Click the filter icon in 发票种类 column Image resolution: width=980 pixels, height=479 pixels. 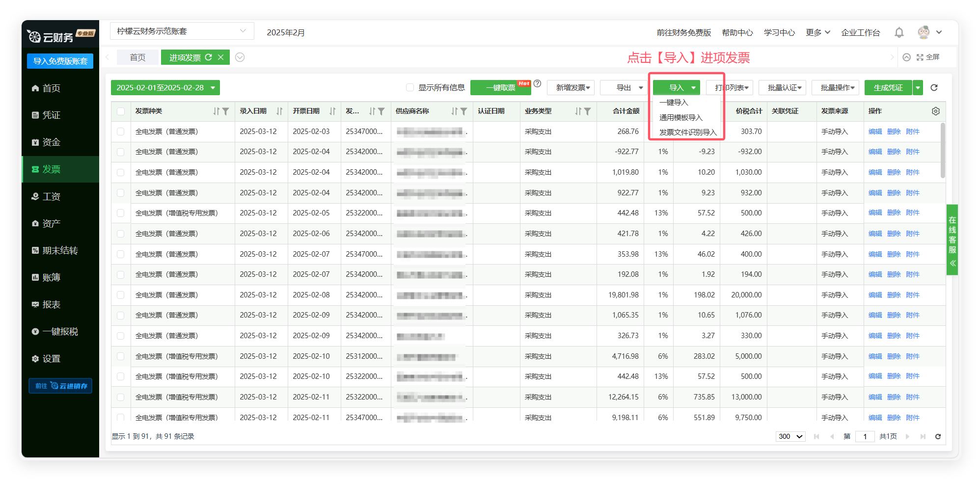(x=225, y=111)
